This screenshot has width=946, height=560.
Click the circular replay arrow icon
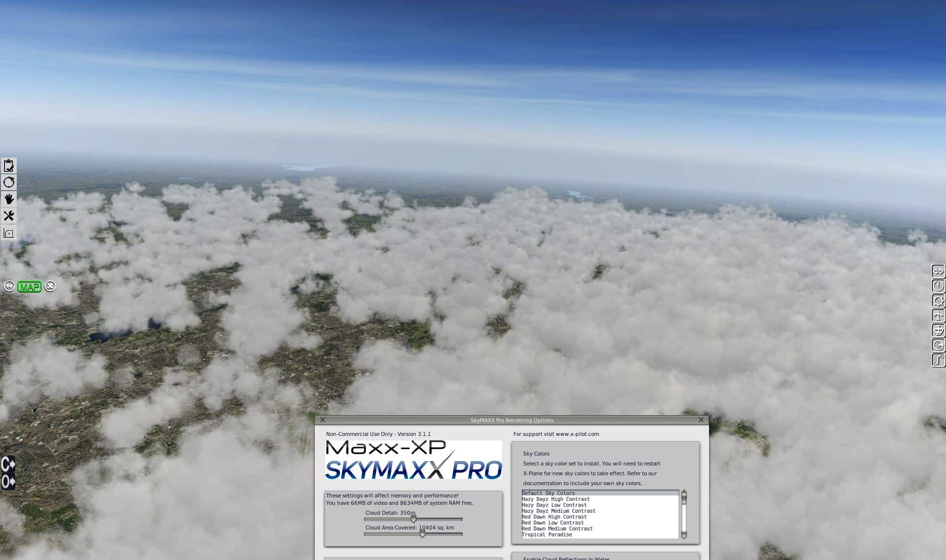tap(9, 183)
